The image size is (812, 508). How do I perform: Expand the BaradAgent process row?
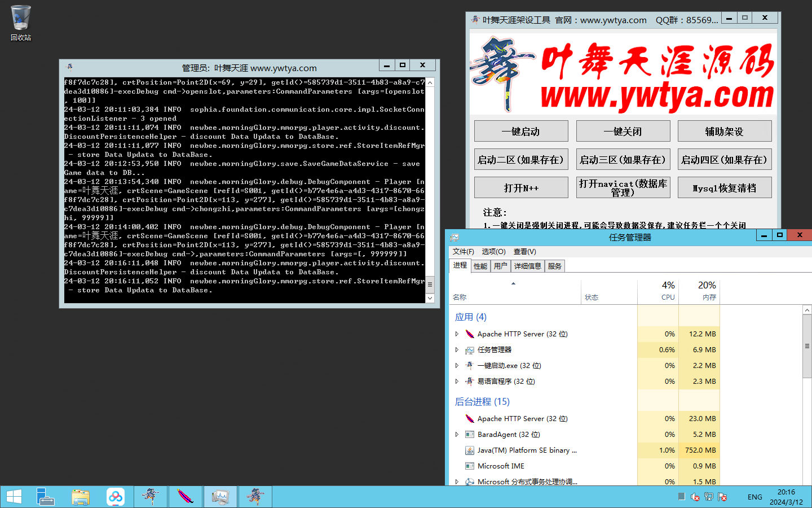[457, 435]
